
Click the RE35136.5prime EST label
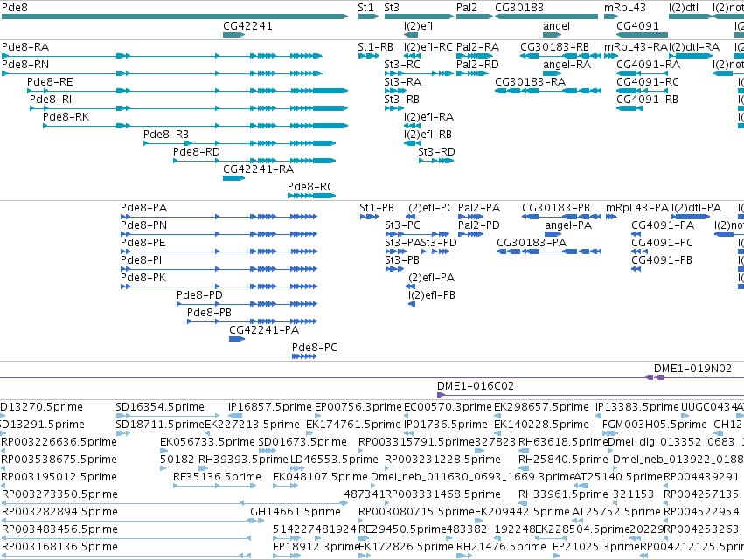[x=218, y=477]
